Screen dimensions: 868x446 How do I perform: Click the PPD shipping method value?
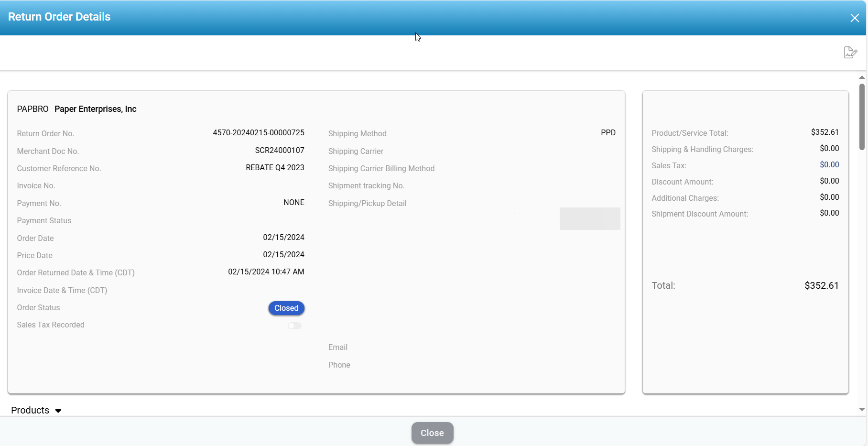click(x=608, y=133)
